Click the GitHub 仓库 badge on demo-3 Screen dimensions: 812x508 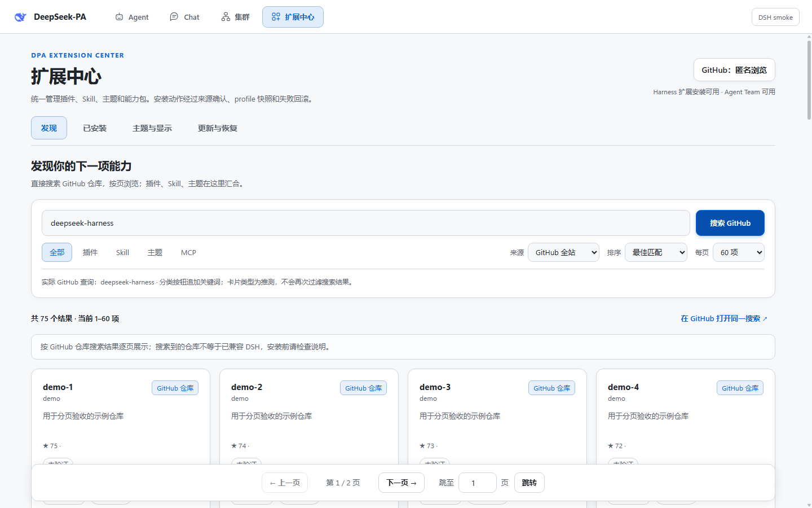pos(551,388)
